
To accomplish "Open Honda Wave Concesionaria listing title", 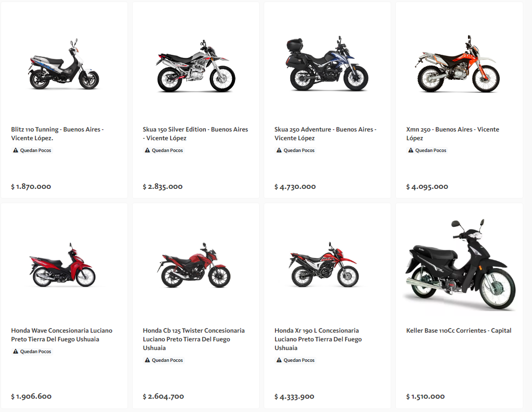I will (61, 335).
